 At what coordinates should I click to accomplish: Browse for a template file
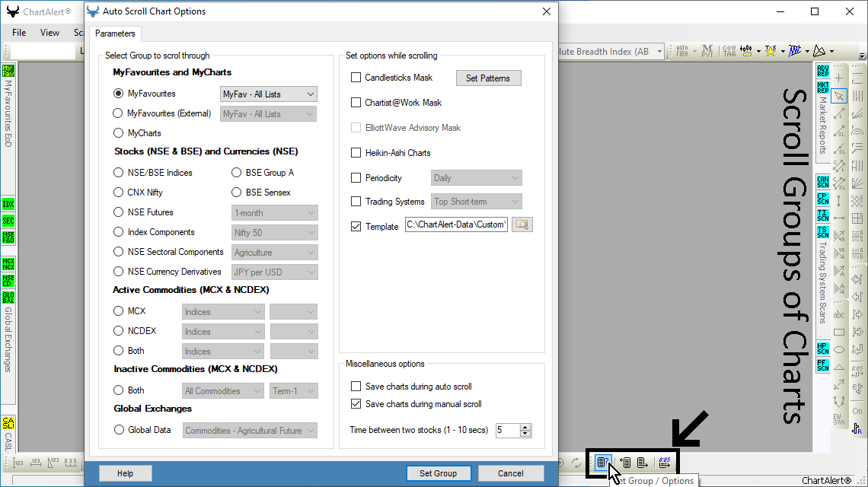coord(522,224)
